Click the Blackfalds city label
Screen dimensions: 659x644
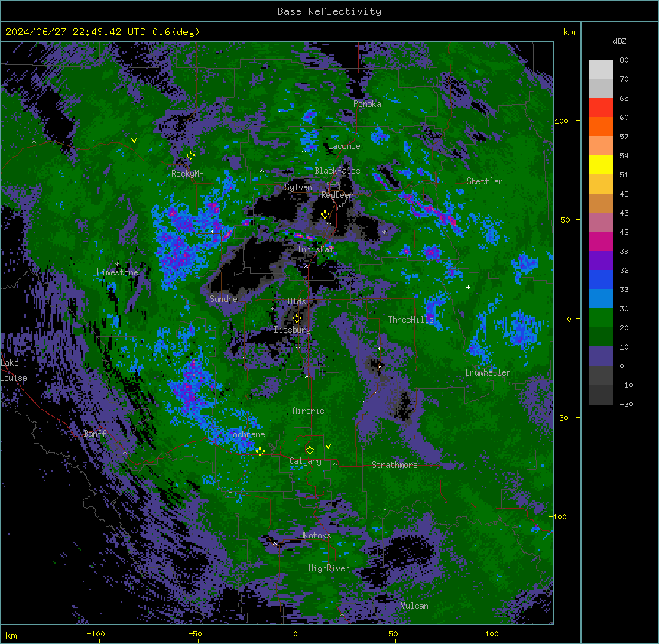click(x=337, y=171)
